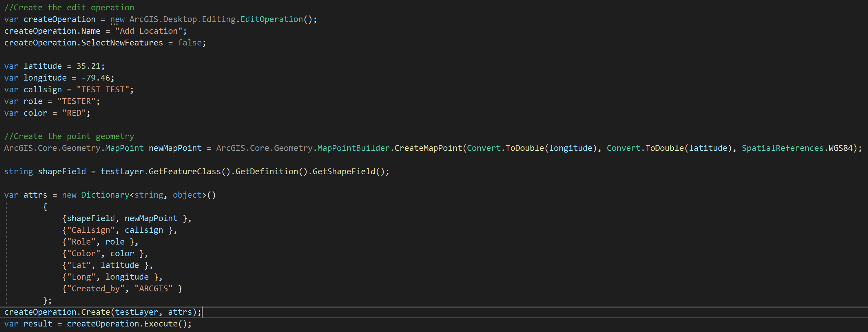
Task: Click the Execute method call
Action: pyautogui.click(x=161, y=324)
